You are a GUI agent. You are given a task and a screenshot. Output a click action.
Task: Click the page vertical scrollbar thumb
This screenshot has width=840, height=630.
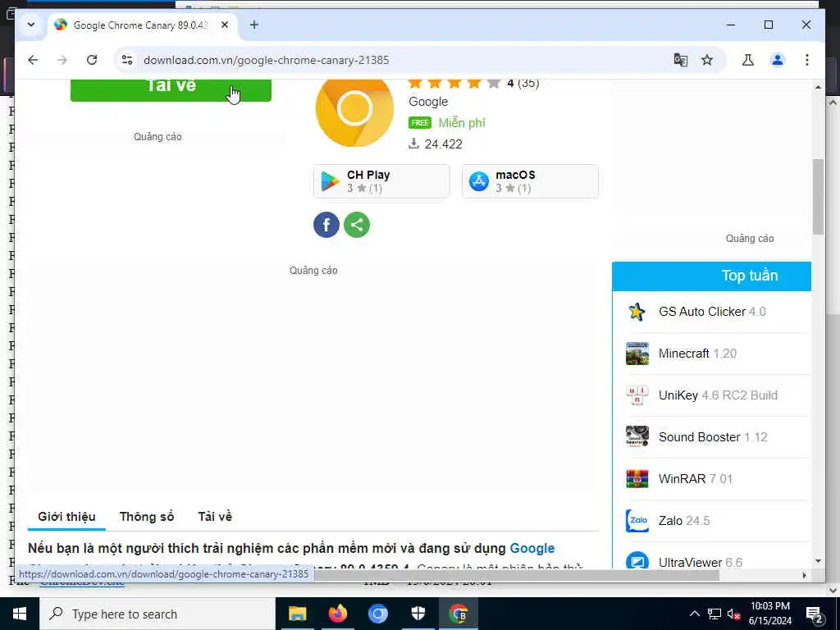tap(818, 197)
